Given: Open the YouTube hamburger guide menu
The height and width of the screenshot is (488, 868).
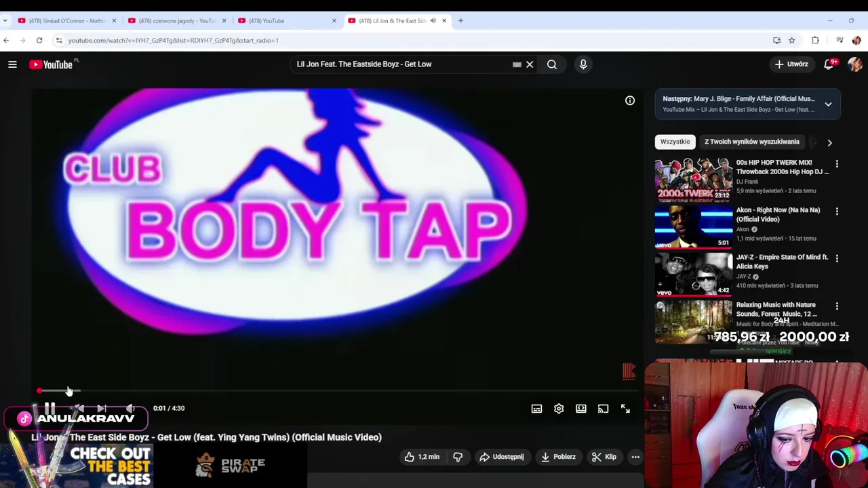Looking at the screenshot, I should coord(12,64).
